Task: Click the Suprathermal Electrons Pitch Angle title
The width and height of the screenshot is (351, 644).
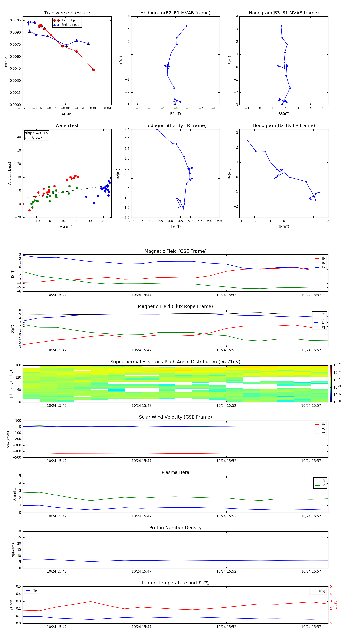Action: [175, 362]
